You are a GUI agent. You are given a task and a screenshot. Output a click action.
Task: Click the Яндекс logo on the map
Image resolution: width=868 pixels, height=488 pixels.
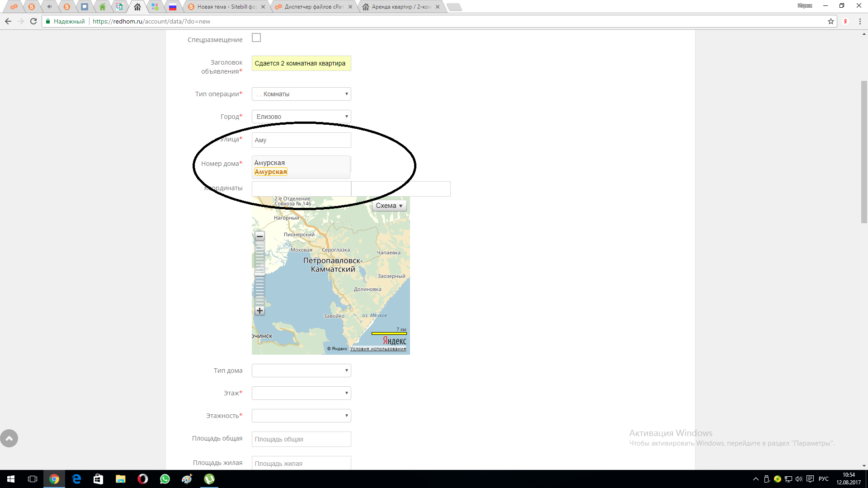pyautogui.click(x=395, y=341)
